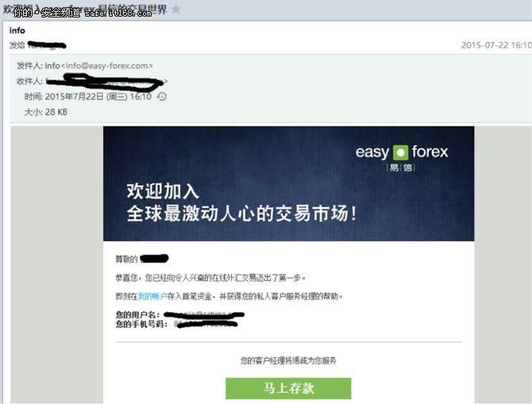The height and width of the screenshot is (404, 532).
Task: Click the 易信 brand label under logo
Action: (x=401, y=167)
